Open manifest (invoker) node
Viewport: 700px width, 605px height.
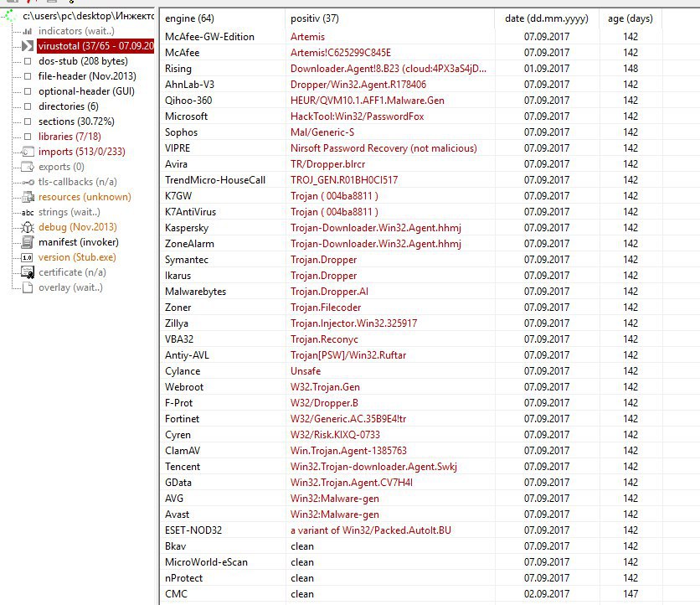coord(79,242)
